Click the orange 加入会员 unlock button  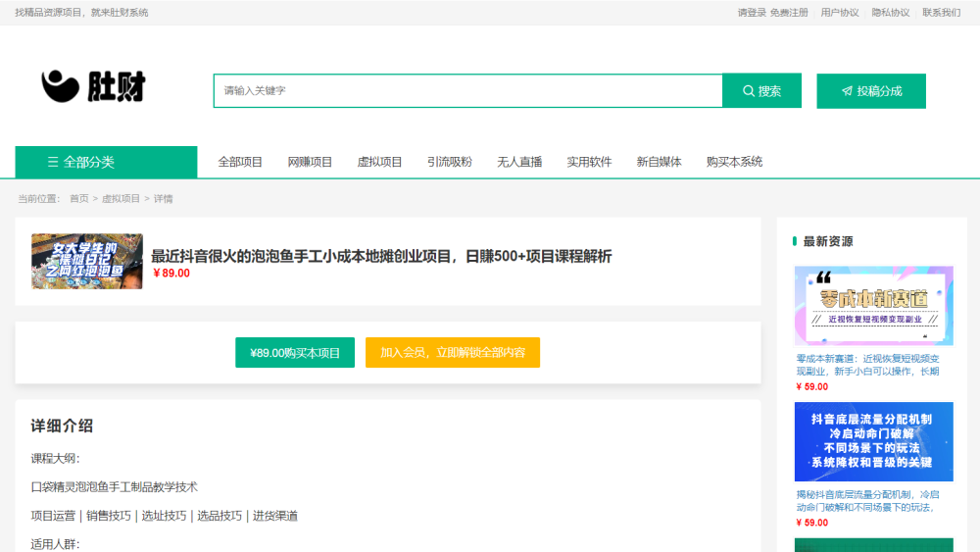point(452,352)
